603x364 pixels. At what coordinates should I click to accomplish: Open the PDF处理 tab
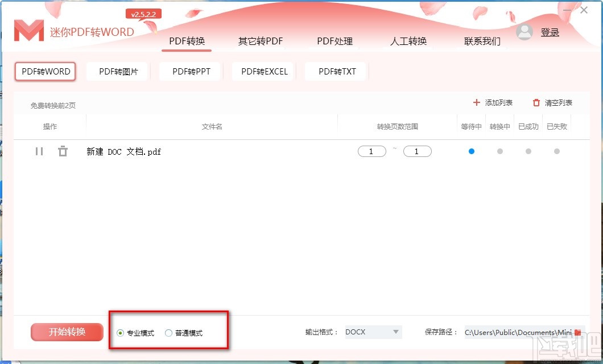[x=334, y=41]
